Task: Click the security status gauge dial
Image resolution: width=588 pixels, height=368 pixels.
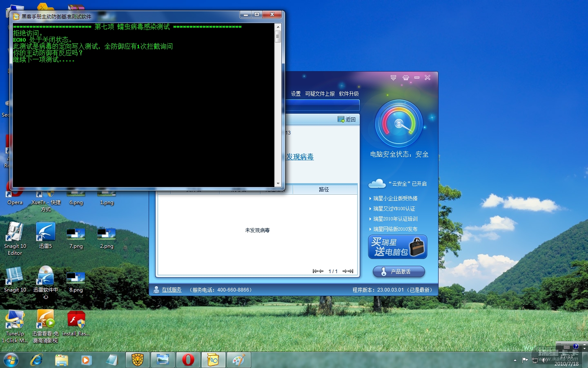Action: (399, 123)
